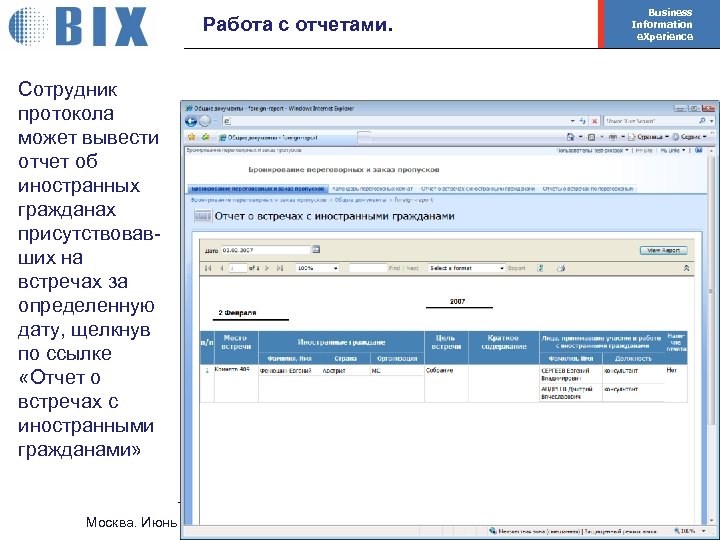Open the Favorites star icon
Screen dimensions: 720x540
(191, 137)
